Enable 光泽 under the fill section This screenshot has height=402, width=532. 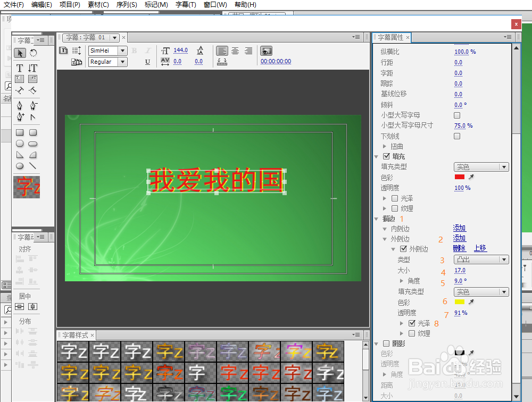[395, 198]
